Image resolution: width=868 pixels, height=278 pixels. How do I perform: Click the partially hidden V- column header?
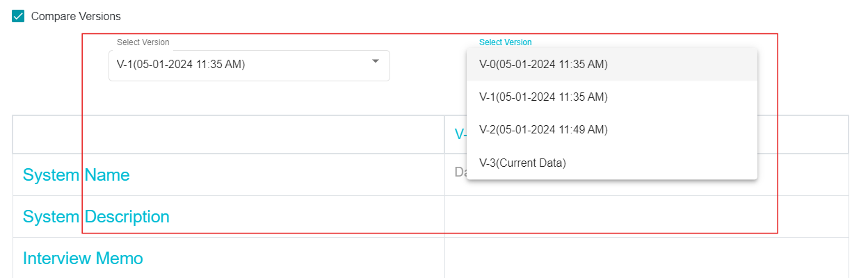tap(460, 134)
